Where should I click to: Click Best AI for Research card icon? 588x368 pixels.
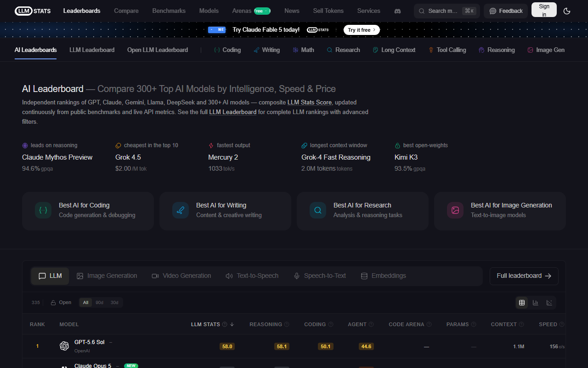[x=318, y=210]
